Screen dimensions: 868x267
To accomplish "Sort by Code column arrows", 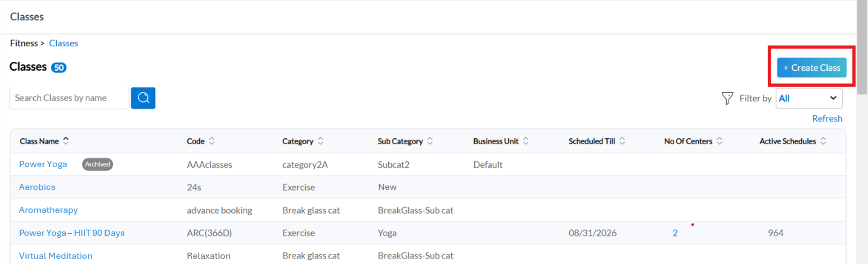I will (x=211, y=141).
